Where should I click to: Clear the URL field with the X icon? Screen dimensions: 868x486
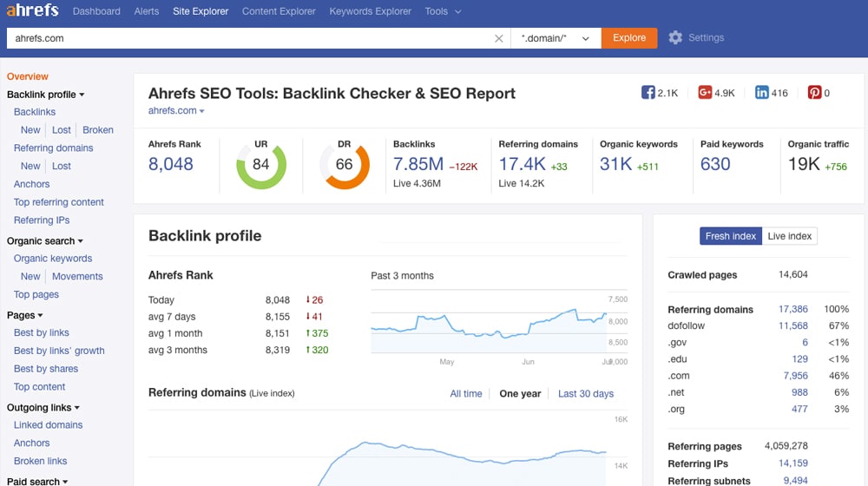pyautogui.click(x=498, y=38)
